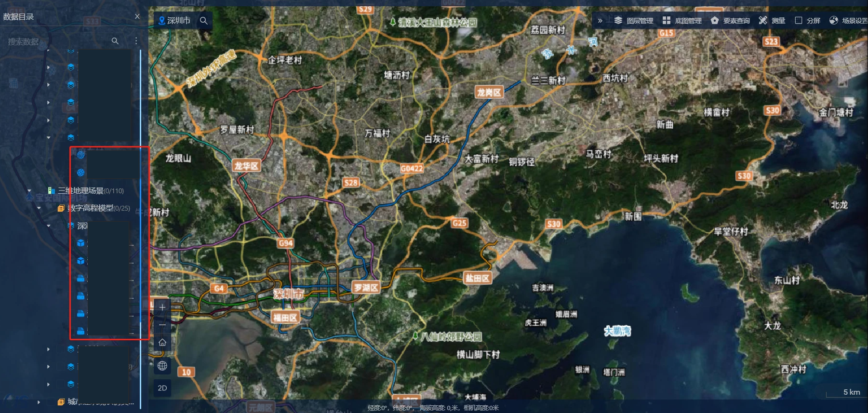Click the 塘沥村 village label
Image resolution: width=868 pixels, height=413 pixels.
pyautogui.click(x=397, y=75)
